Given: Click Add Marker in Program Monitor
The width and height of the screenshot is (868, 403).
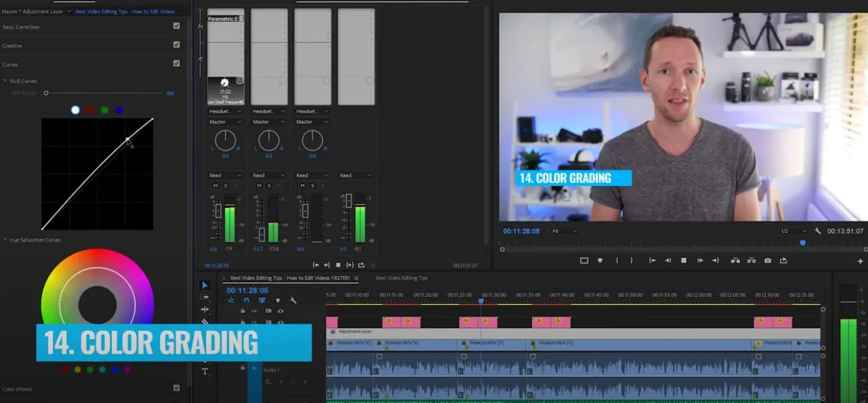Looking at the screenshot, I should point(600,260).
